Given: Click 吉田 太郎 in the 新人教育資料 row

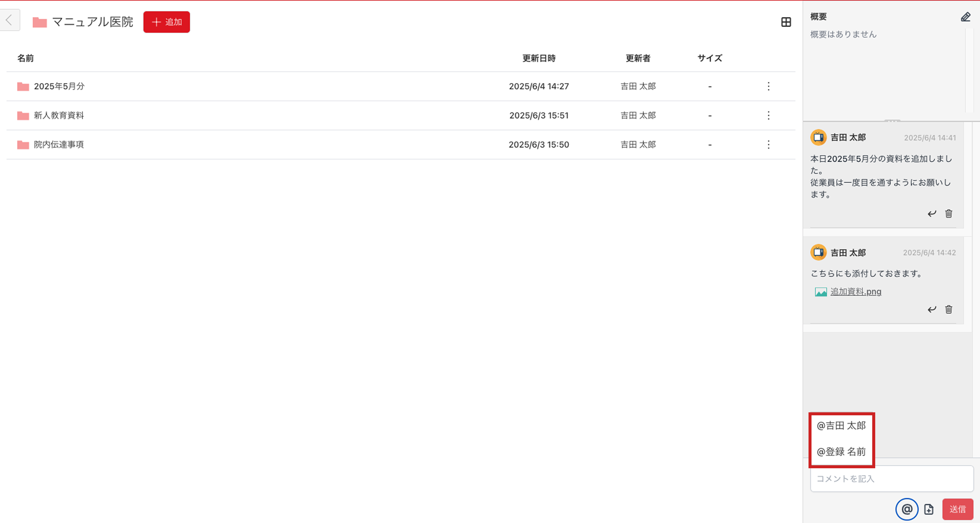Looking at the screenshot, I should click(638, 115).
